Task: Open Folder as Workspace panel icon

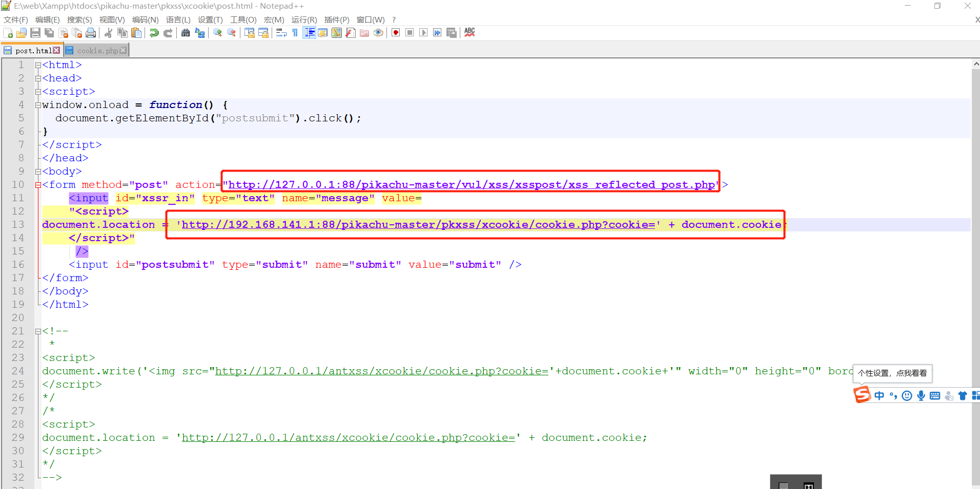Action: (364, 33)
